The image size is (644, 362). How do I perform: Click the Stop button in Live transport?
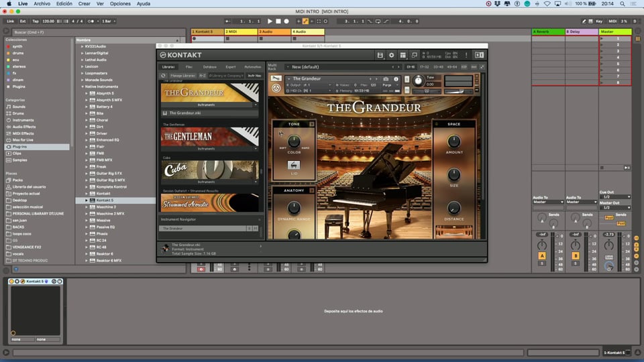[x=278, y=21]
